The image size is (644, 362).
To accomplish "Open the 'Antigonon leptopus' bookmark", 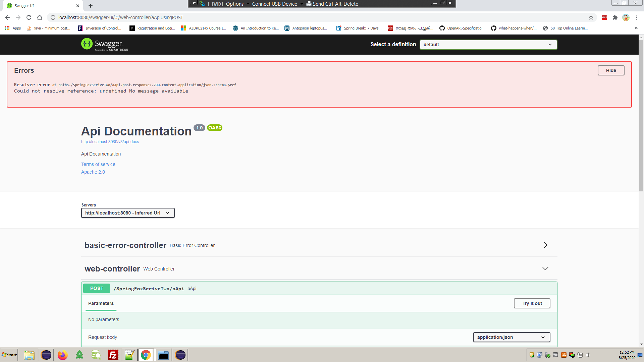I will pyautogui.click(x=306, y=28).
